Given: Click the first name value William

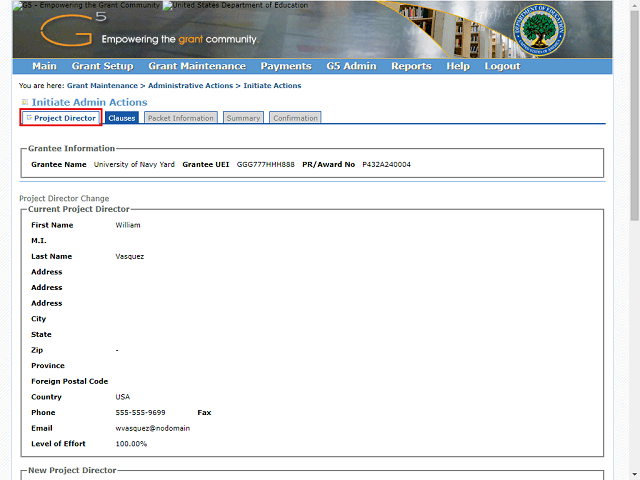Looking at the screenshot, I should click(128, 225).
